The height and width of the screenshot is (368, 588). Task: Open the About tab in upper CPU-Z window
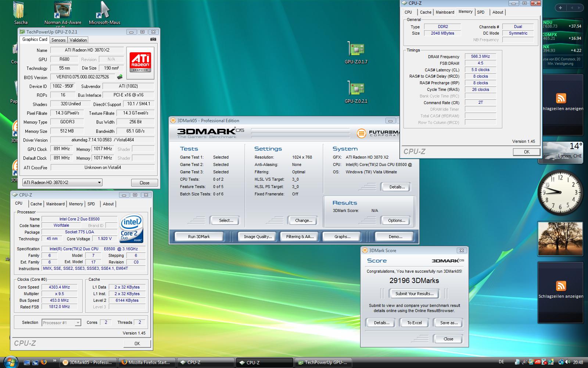click(498, 12)
